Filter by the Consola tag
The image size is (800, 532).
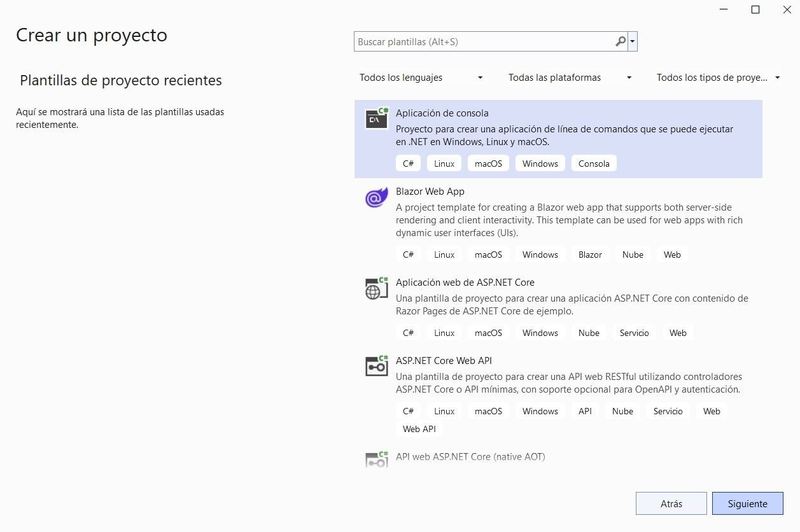[x=593, y=163]
